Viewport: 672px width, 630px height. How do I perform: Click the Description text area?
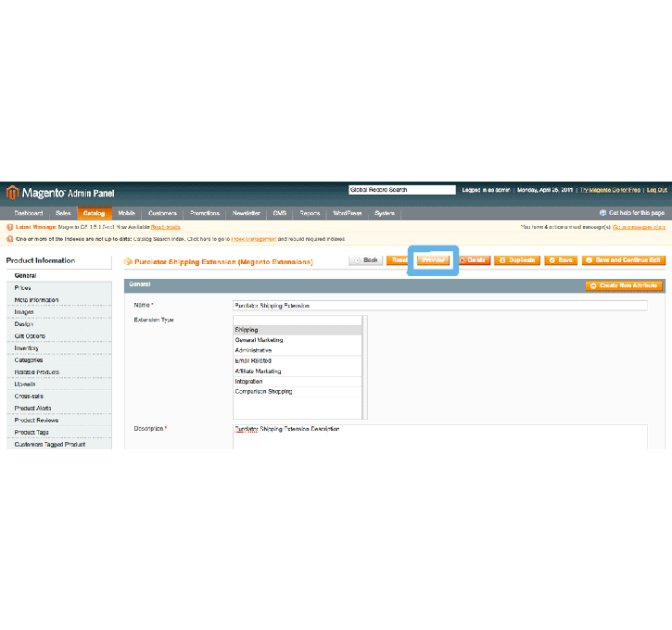[440, 437]
